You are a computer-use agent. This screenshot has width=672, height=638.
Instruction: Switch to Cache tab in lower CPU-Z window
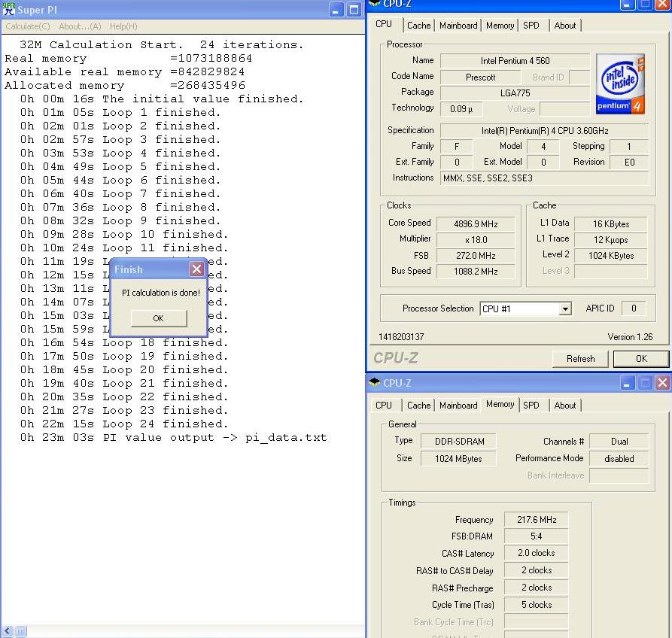click(418, 406)
